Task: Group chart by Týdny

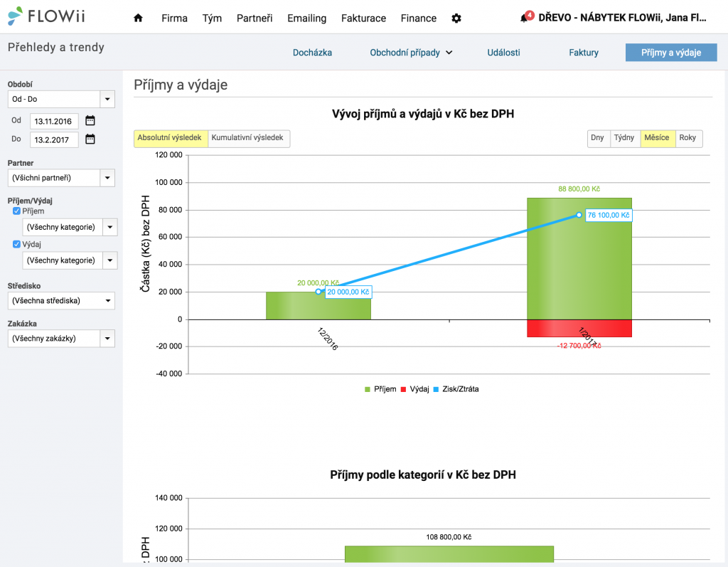Action: pos(625,138)
